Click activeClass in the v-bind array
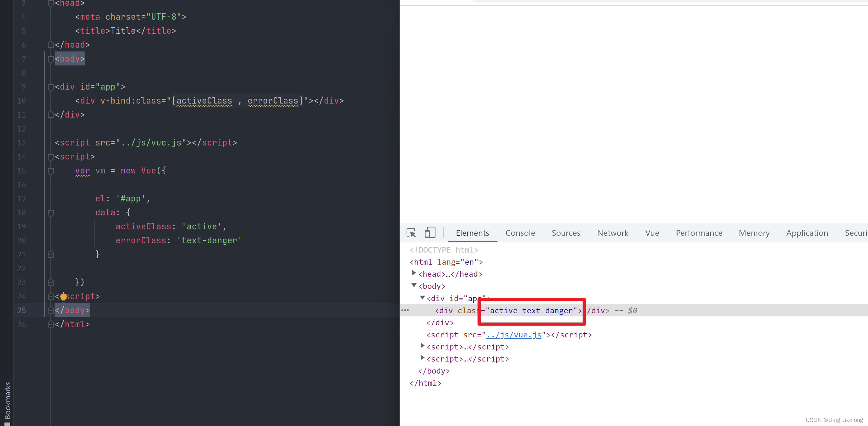The image size is (868, 426). [204, 101]
